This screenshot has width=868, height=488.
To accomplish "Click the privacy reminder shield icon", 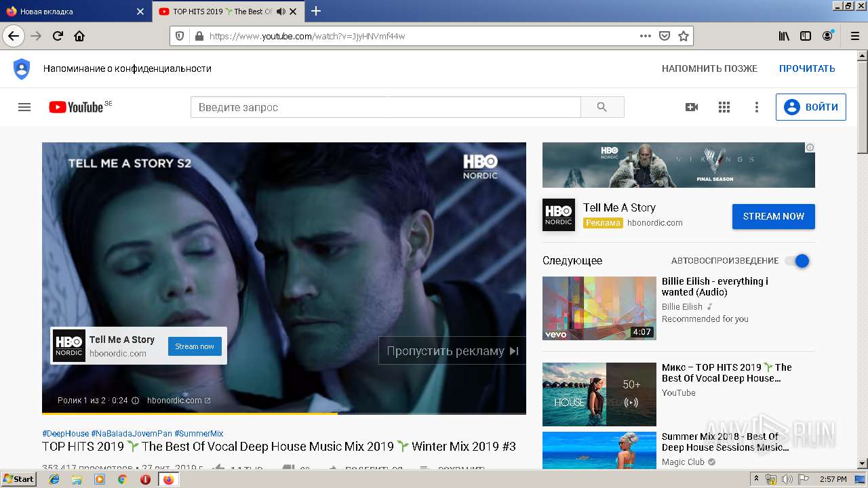I will [22, 68].
